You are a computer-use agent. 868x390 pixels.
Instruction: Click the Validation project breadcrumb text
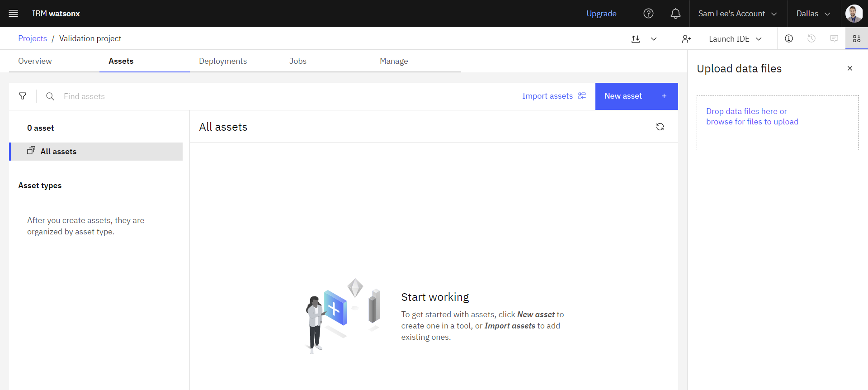click(90, 38)
